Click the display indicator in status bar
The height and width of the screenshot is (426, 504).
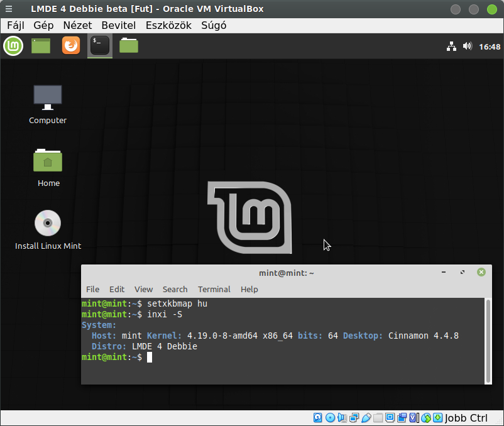(x=390, y=418)
